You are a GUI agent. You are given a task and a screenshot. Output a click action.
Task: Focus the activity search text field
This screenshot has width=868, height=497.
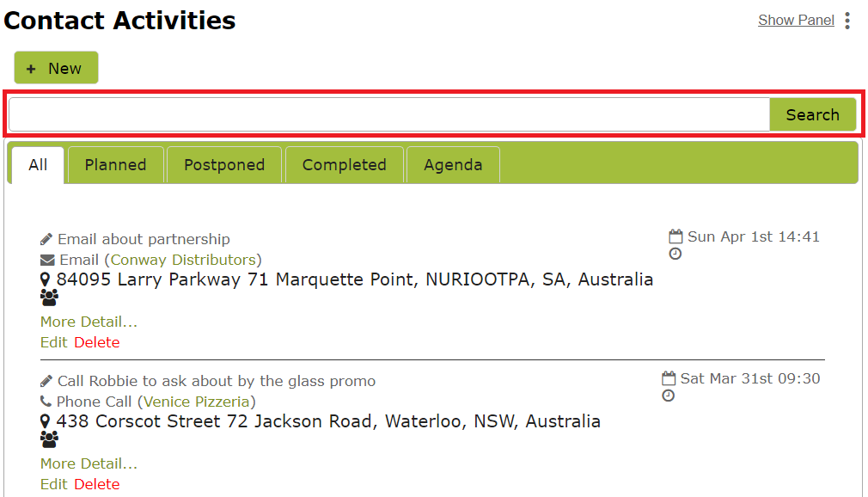tap(389, 114)
